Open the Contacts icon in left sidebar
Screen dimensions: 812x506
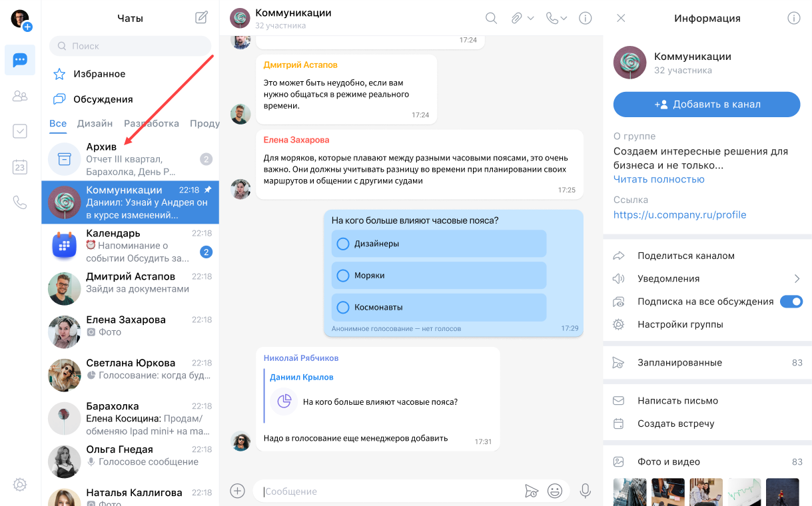[20, 97]
